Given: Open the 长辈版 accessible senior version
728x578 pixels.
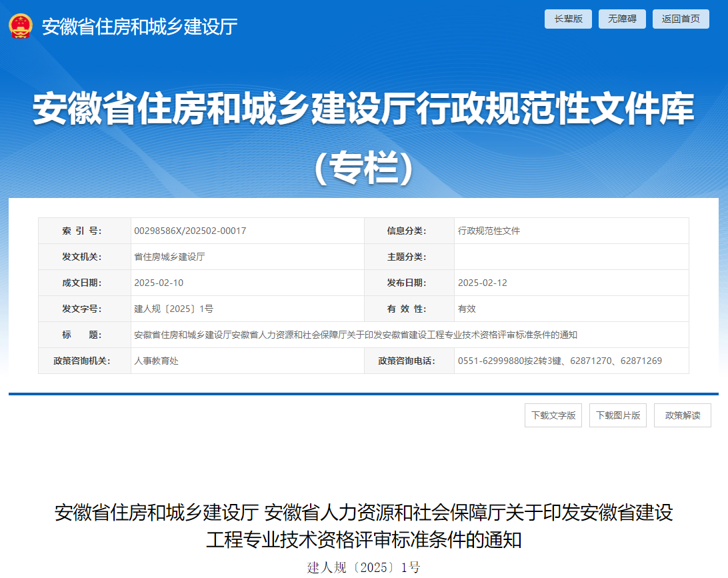Looking at the screenshot, I should [x=567, y=19].
